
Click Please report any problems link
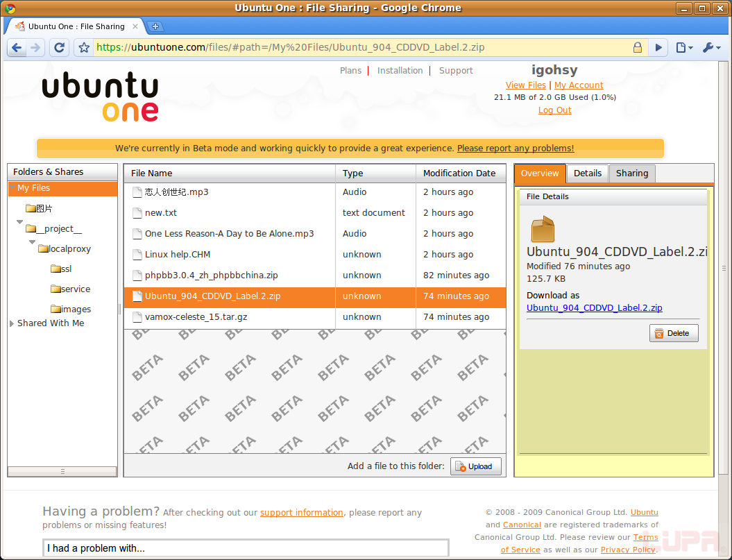[516, 148]
